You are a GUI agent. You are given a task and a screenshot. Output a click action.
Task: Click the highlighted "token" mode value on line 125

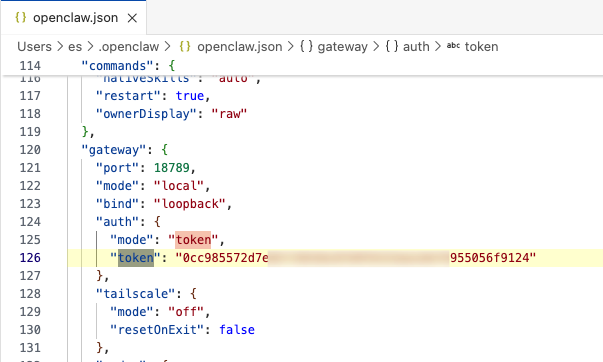click(193, 240)
